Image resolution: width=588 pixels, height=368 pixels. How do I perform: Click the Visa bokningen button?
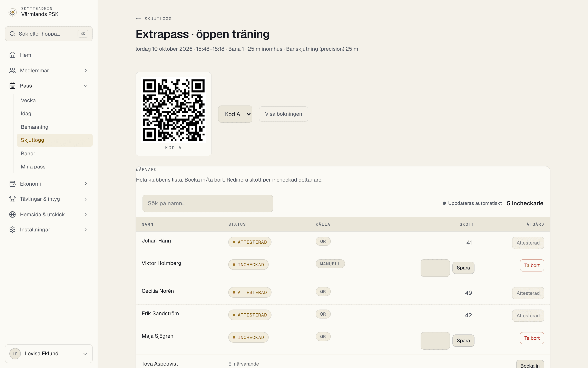click(x=283, y=114)
